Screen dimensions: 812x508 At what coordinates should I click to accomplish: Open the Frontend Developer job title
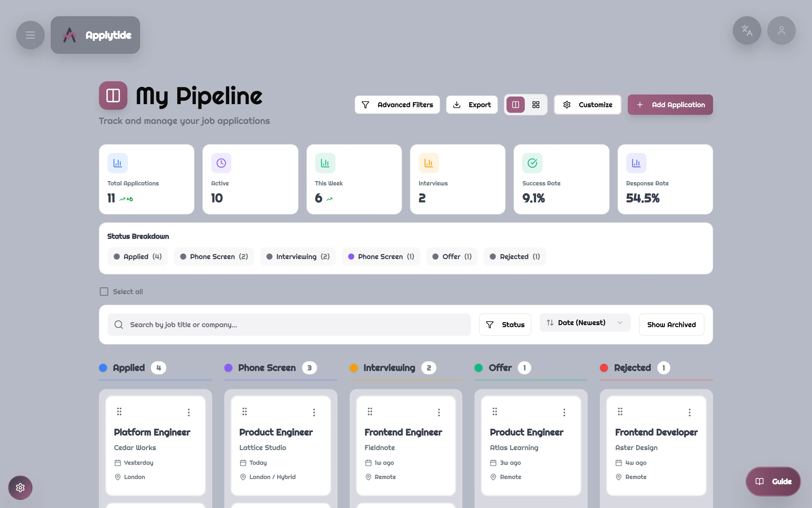[656, 432]
